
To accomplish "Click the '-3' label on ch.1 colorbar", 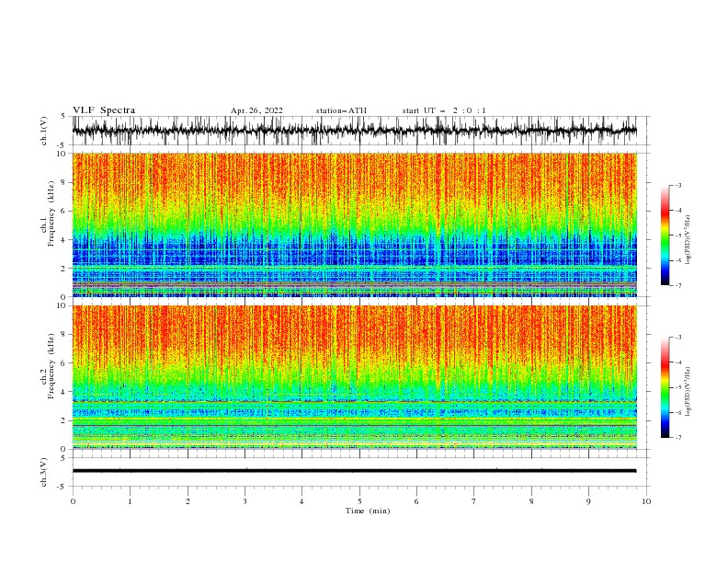I will click(678, 185).
